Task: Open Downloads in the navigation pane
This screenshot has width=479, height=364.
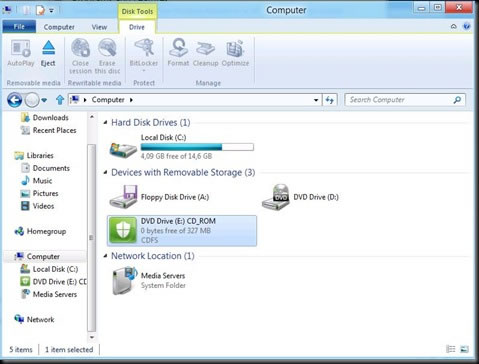Action: (44, 118)
